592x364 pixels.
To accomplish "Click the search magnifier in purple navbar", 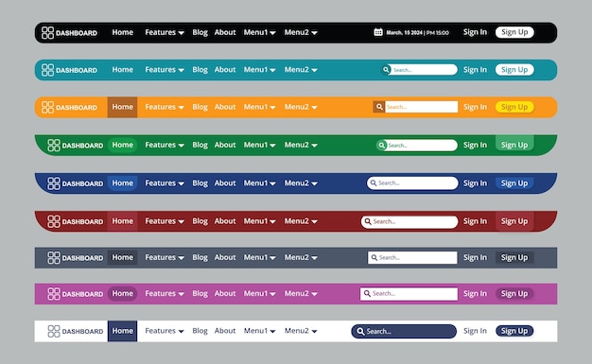I will pyautogui.click(x=367, y=293).
